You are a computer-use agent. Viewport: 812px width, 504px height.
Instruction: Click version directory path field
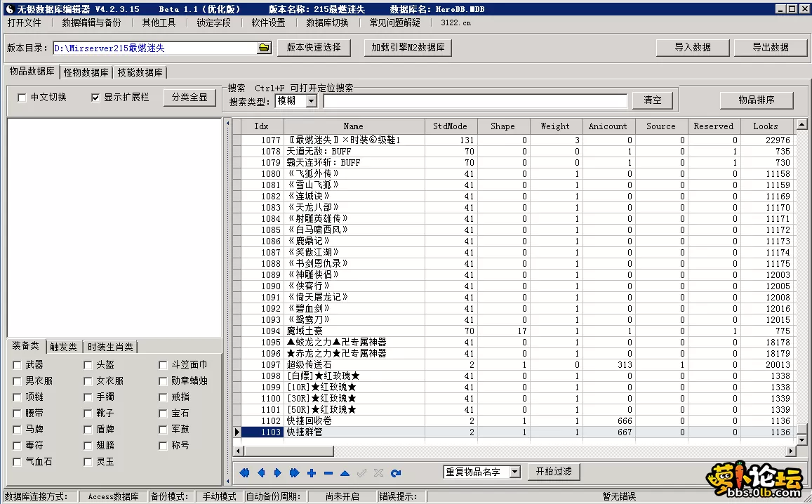tap(155, 48)
